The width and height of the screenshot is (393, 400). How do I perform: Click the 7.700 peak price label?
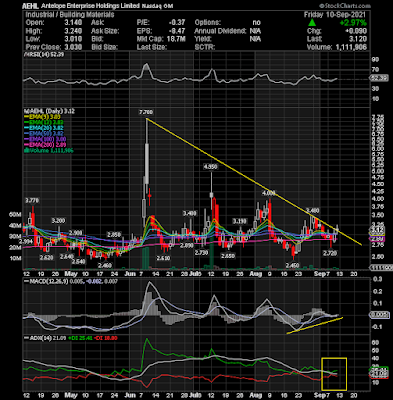coord(146,112)
